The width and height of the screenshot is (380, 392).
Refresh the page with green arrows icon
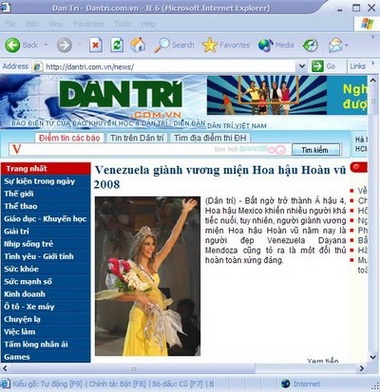pyautogui.click(x=117, y=45)
